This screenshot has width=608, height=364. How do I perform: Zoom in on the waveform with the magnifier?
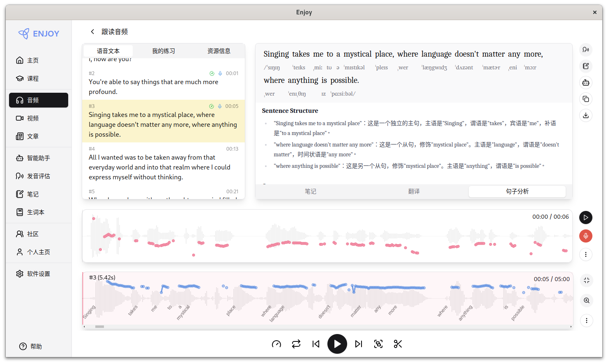(x=587, y=300)
